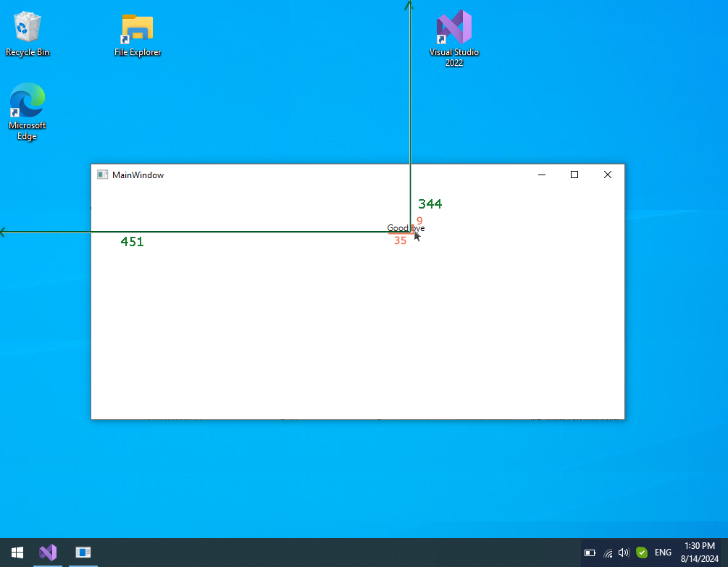728x567 pixels.
Task: Minimize the MainWindow window
Action: tap(541, 175)
